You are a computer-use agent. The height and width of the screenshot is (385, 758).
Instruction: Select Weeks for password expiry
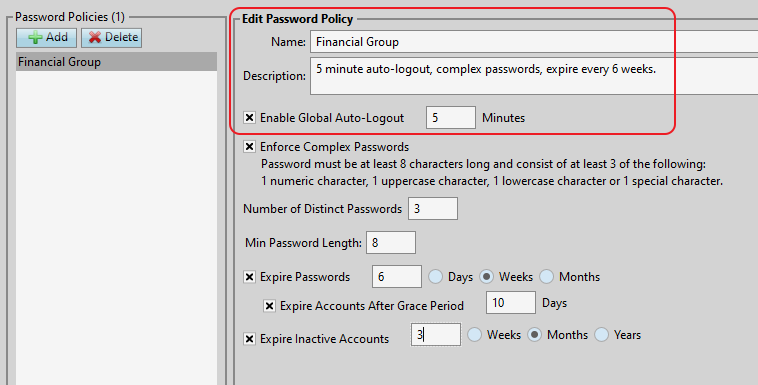point(486,277)
